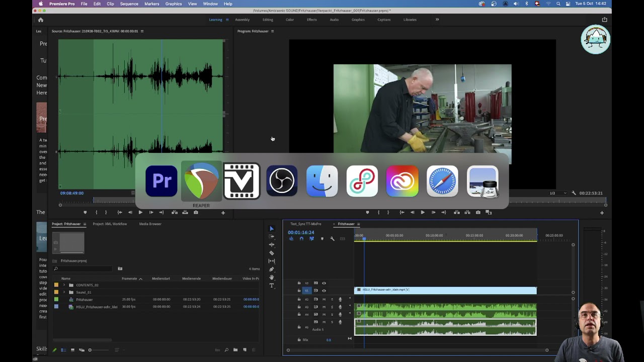Select the Slip tool
The height and width of the screenshot is (362, 644).
tap(272, 261)
